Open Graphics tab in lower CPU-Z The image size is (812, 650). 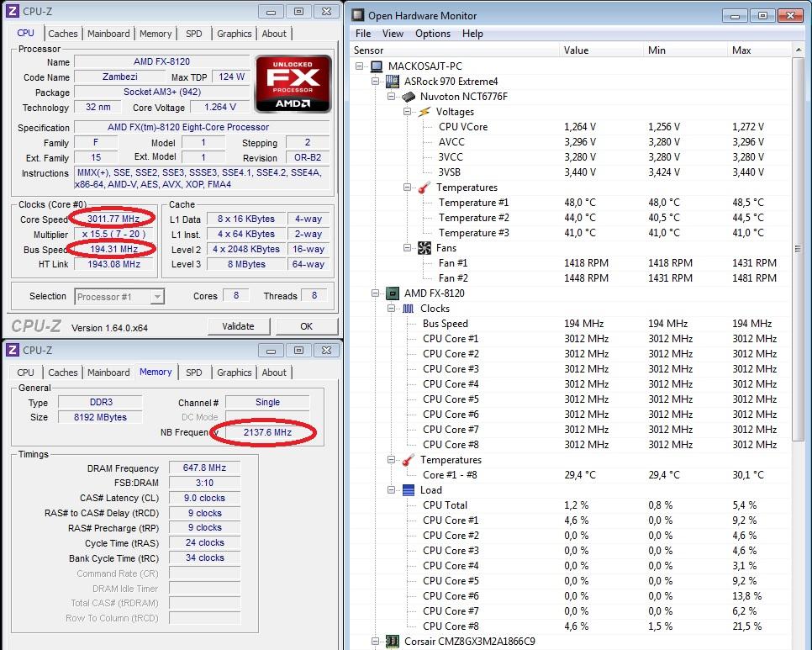click(x=234, y=373)
